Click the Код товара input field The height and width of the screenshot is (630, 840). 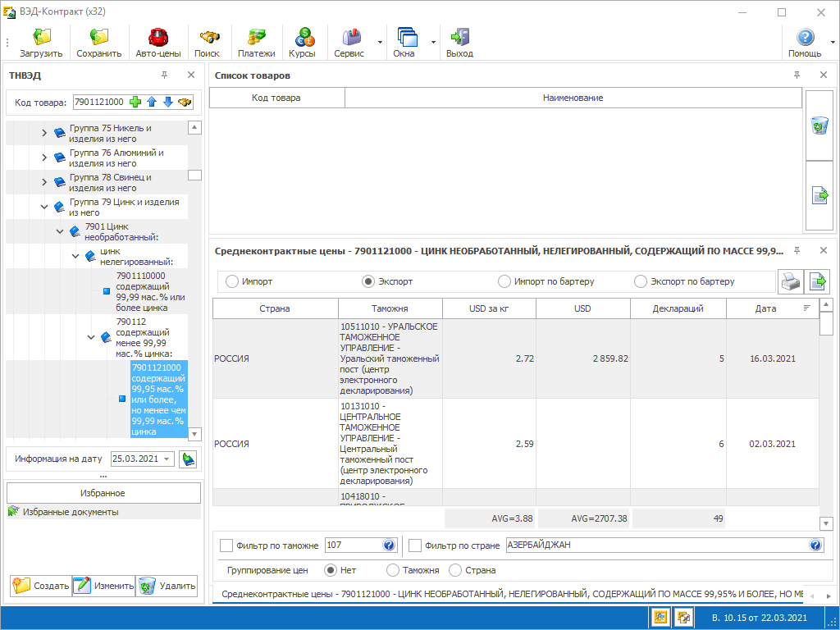coord(99,102)
